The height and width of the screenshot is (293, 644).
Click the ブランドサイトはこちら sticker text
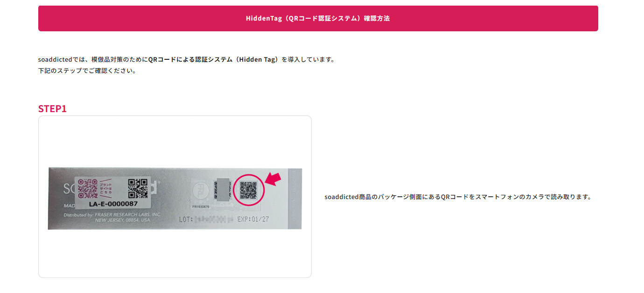tap(105, 188)
